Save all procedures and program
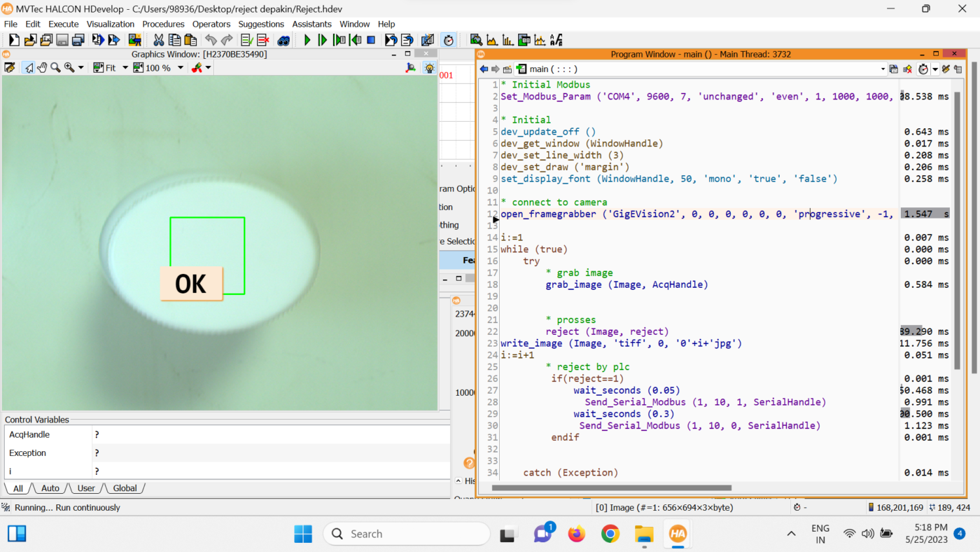The image size is (980, 552). click(x=78, y=40)
